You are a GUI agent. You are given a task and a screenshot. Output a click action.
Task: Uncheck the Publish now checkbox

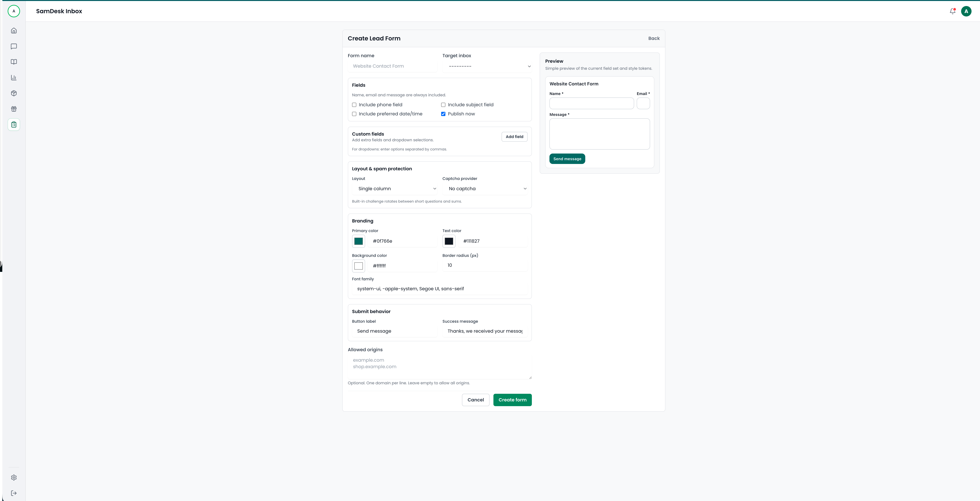point(443,114)
